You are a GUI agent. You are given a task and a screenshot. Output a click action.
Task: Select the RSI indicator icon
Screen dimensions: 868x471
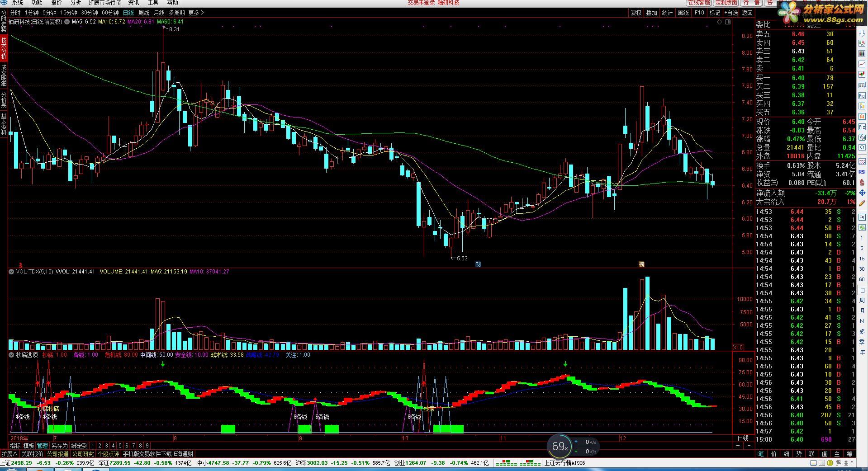tap(862, 172)
